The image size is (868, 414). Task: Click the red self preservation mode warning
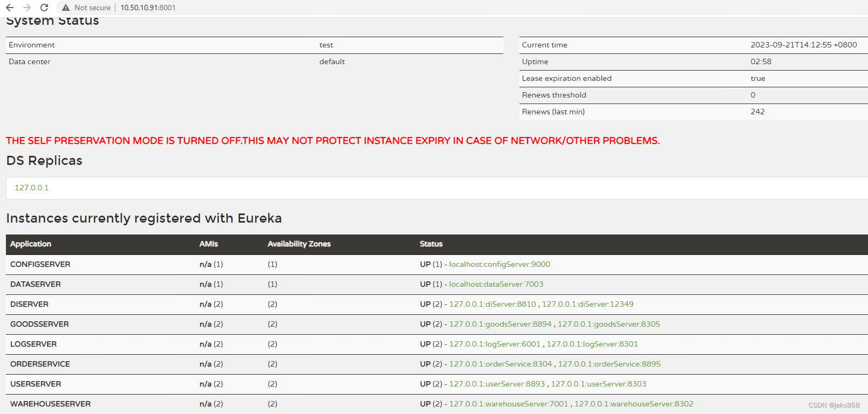tap(333, 141)
